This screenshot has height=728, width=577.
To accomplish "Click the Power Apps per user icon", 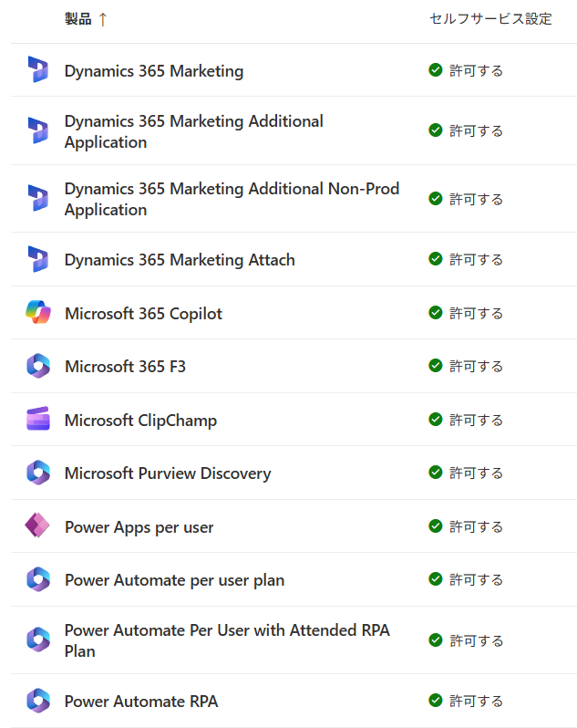I will 37,525.
